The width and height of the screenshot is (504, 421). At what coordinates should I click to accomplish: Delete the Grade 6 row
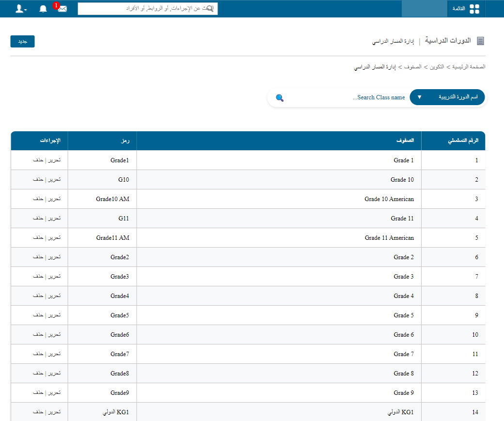point(38,335)
